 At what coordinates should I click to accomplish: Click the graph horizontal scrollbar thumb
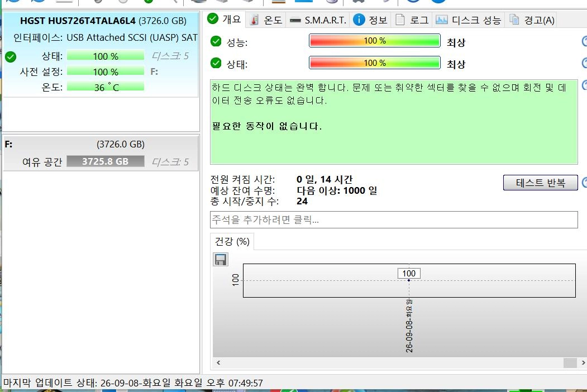(x=570, y=362)
